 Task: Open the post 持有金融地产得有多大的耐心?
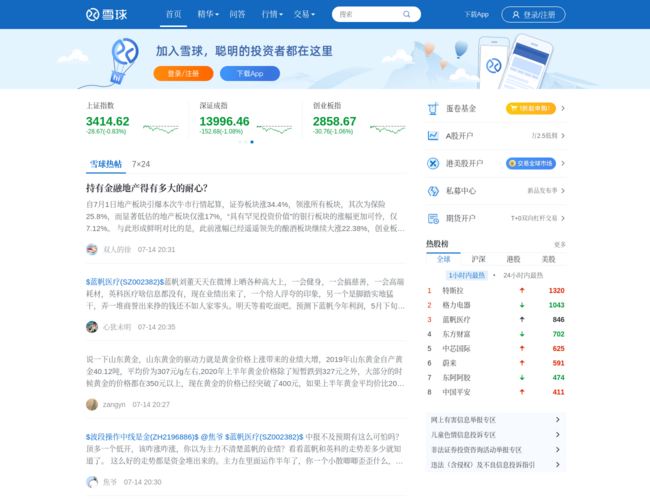pyautogui.click(x=147, y=188)
